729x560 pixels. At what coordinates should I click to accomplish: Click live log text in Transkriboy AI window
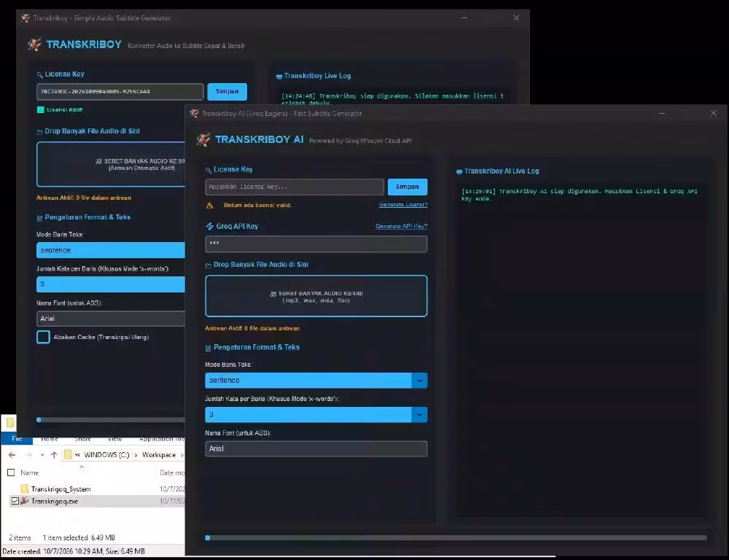pos(579,195)
